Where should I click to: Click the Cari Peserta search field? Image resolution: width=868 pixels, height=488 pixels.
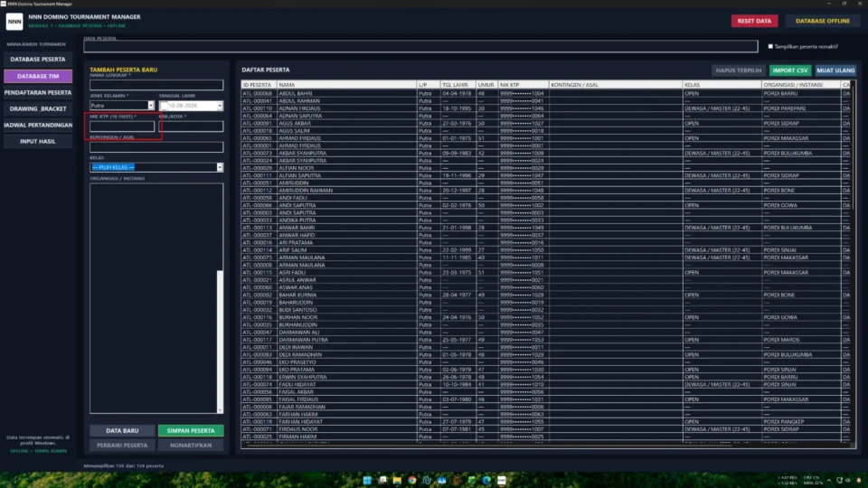pos(420,46)
